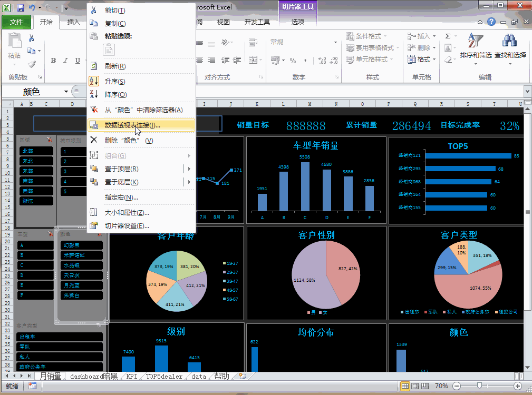532x395 pixels.
Task: Switch to Page Layout view in the status bar
Action: tap(415, 386)
